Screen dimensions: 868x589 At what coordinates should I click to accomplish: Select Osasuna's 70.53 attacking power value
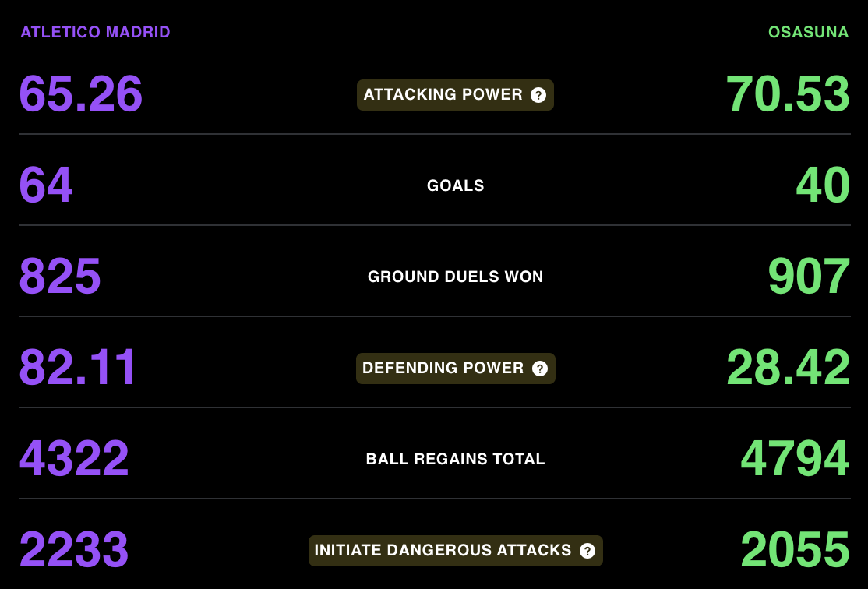tap(788, 94)
